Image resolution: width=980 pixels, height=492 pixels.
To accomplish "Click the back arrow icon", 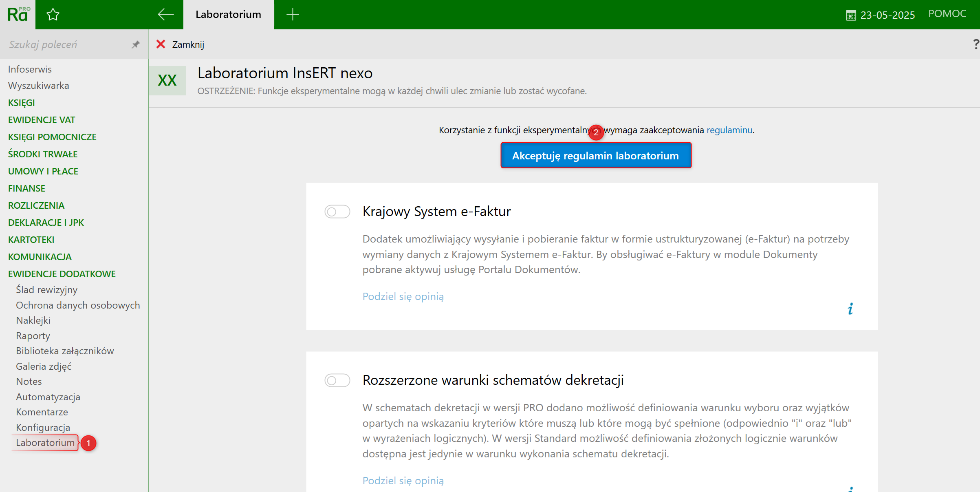I will pos(165,14).
